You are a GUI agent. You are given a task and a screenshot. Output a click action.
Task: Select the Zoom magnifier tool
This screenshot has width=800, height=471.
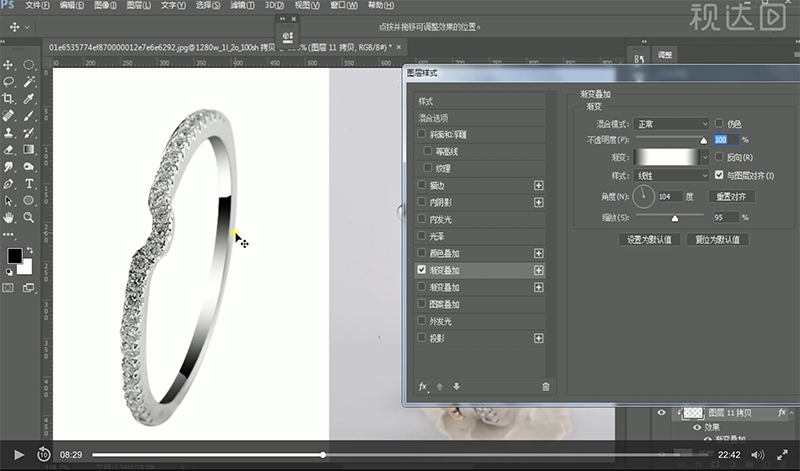click(29, 217)
